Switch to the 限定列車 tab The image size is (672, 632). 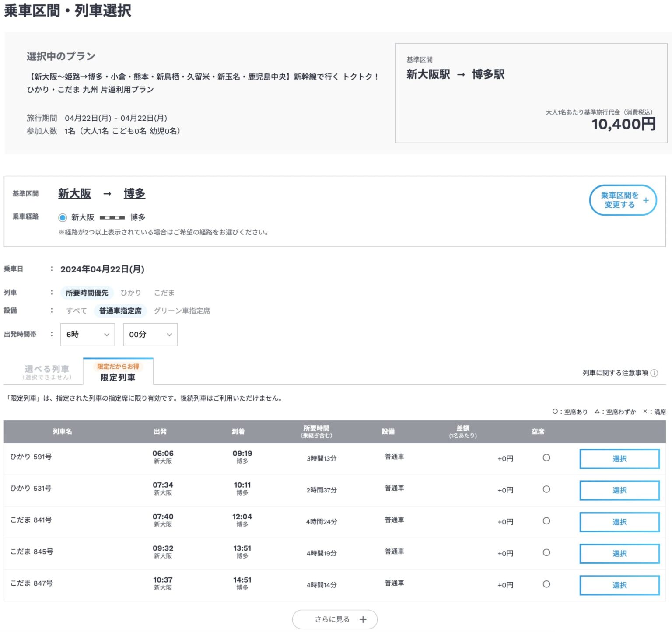click(118, 372)
